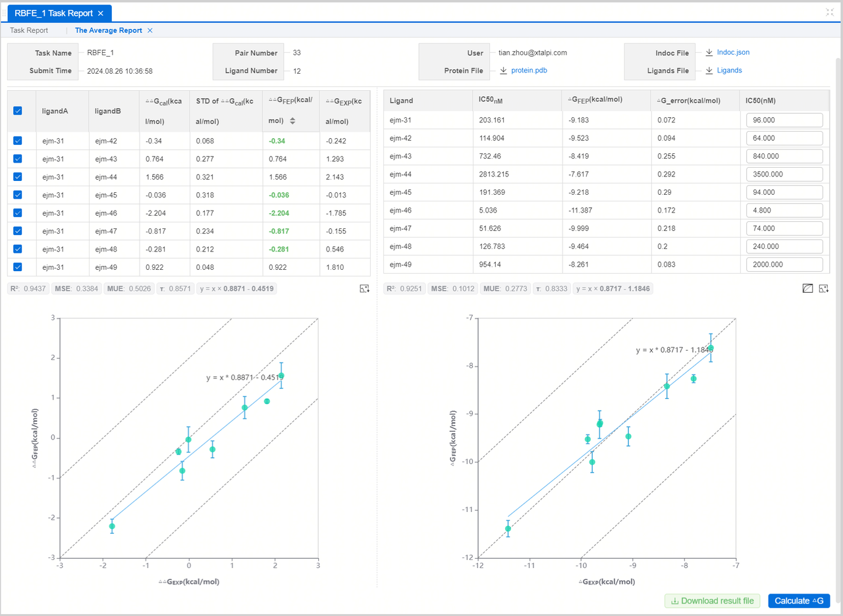Select the RBFE_1 Task Report tab
This screenshot has height=616, width=843.
54,13
